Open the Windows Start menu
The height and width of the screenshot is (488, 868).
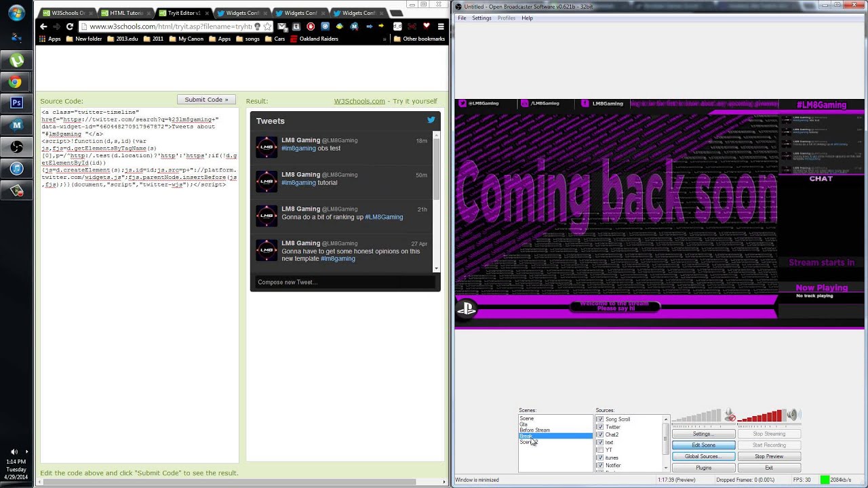click(x=16, y=13)
